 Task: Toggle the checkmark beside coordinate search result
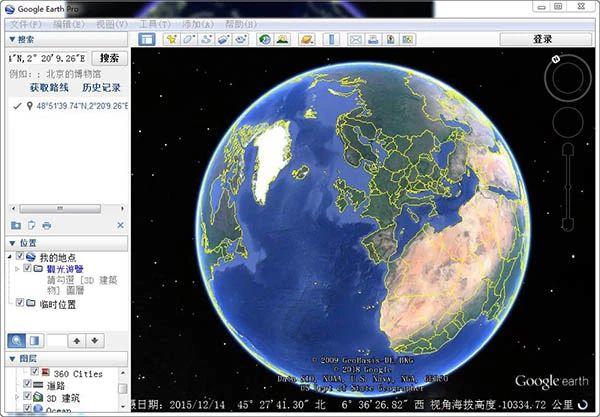coord(17,106)
